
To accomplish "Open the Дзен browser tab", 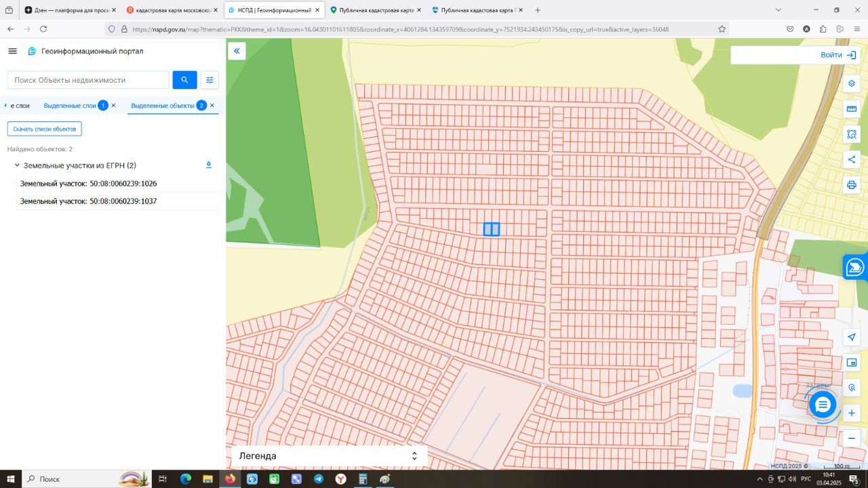I will [x=71, y=10].
